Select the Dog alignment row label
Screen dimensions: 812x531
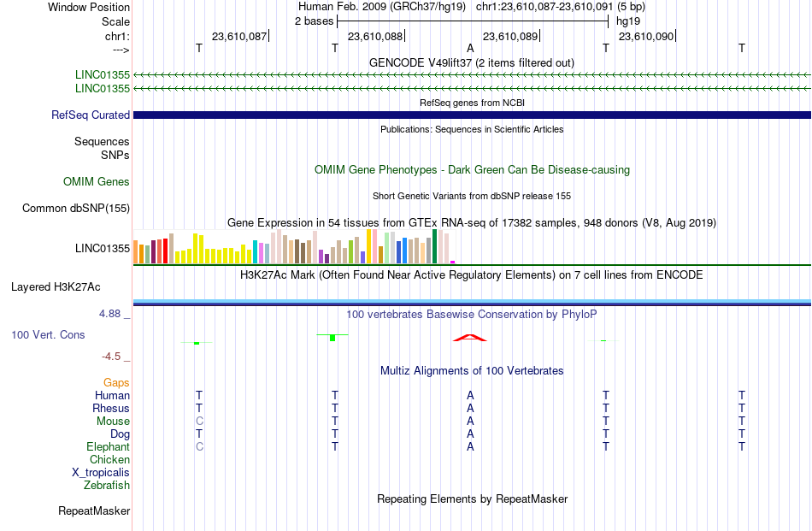120,434
